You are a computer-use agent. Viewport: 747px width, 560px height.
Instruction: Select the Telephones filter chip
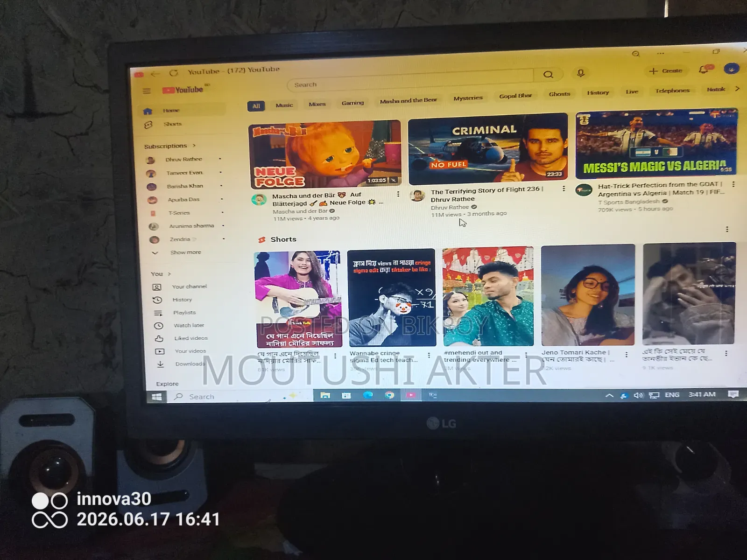click(x=672, y=91)
